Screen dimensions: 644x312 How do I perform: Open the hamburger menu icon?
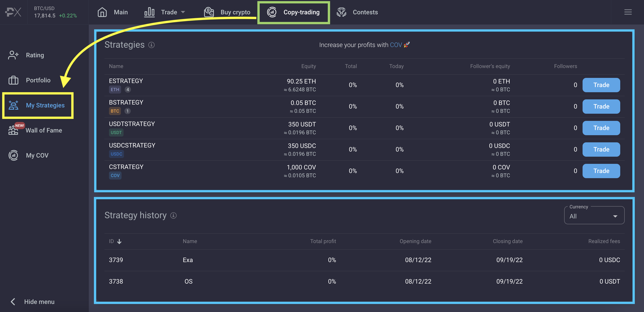pos(628,12)
